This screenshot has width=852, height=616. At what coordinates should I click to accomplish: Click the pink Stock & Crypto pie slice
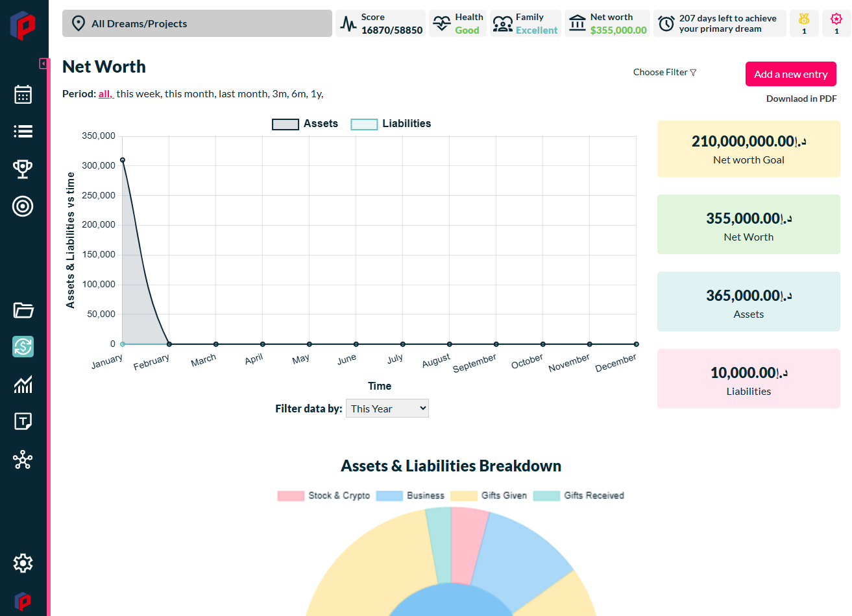click(x=469, y=545)
